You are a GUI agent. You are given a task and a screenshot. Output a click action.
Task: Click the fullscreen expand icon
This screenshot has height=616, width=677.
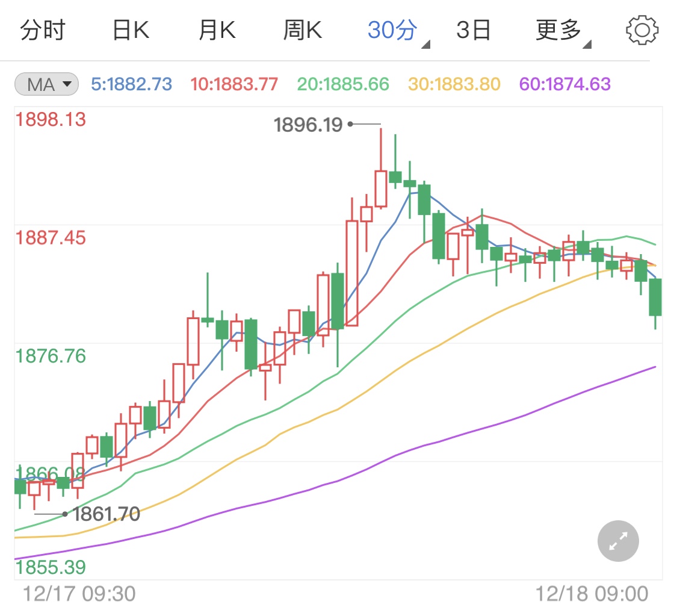pos(617,540)
